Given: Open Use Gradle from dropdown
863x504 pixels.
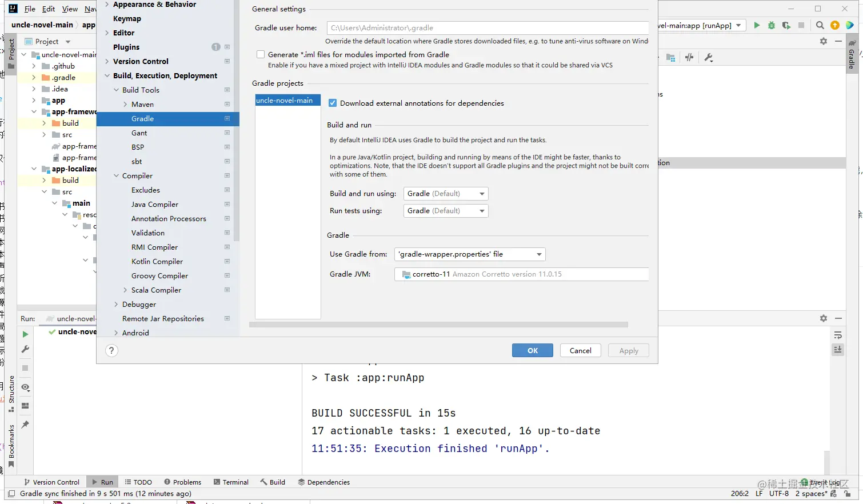Looking at the screenshot, I should pyautogui.click(x=470, y=254).
